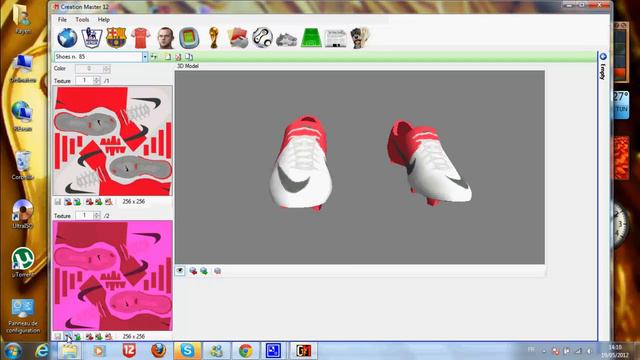The width and height of the screenshot is (640, 360).
Task: Click the first Texture number spinner arrows
Action: [97, 80]
